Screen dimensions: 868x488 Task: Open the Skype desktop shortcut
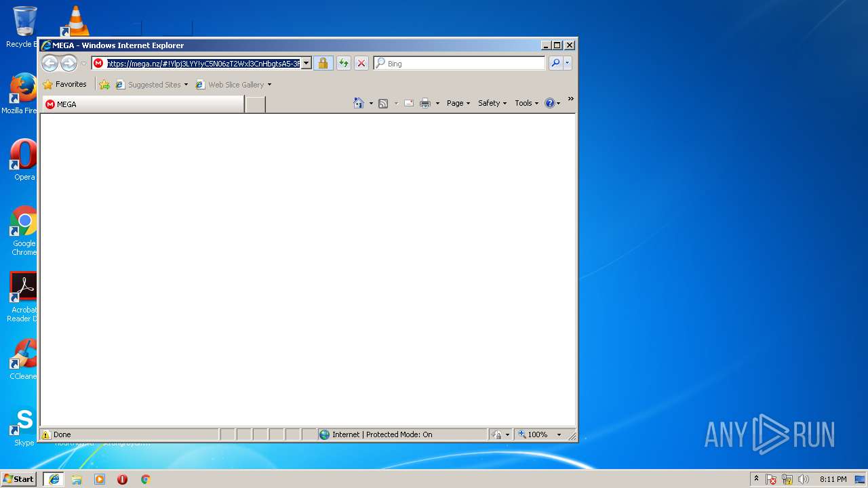point(24,426)
